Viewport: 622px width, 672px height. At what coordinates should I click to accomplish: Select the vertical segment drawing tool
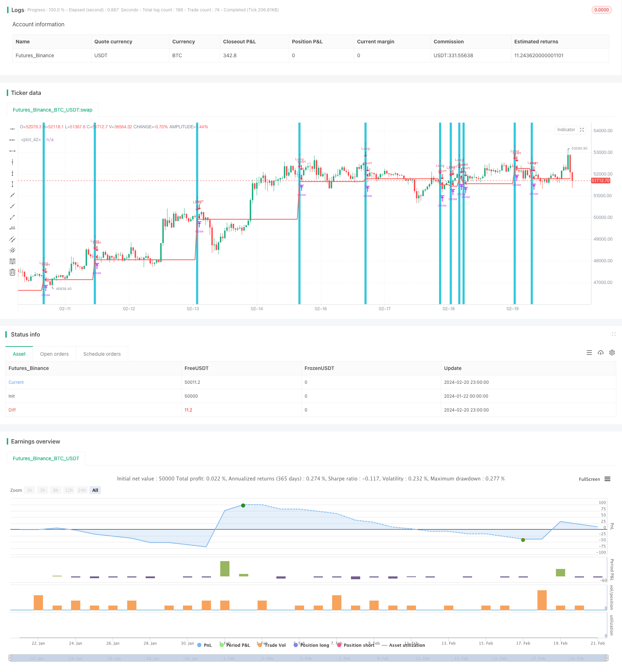[x=12, y=184]
